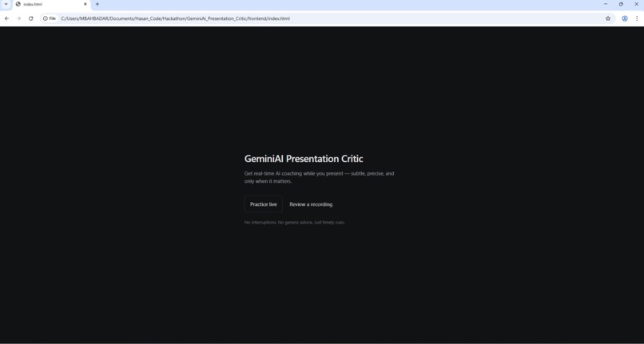Click the 'Get real-time AI coaching' description
The width and height of the screenshot is (644, 344).
tap(319, 177)
